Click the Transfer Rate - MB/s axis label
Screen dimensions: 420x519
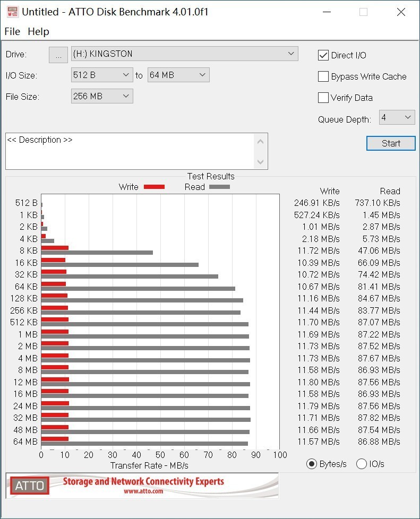click(x=149, y=466)
